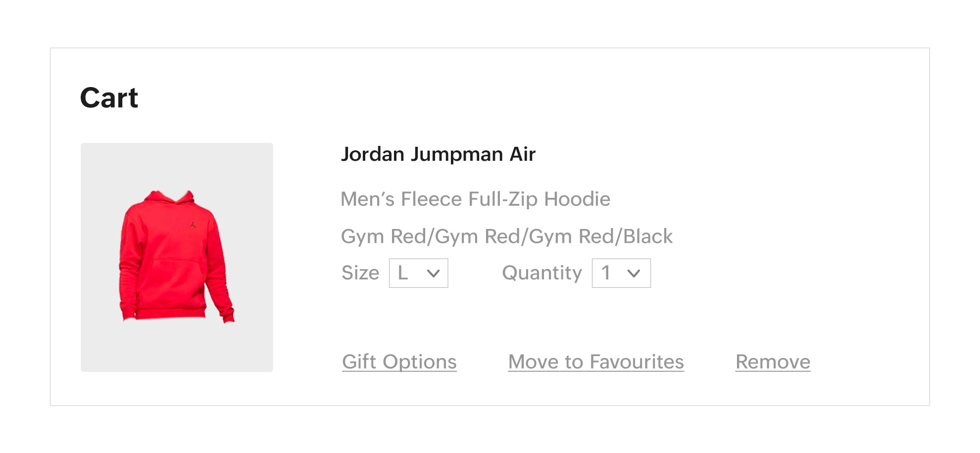Viewport: 980px width, 453px height.
Task: Click the Men's Fleece Full-Zip Hoodie description
Action: tap(476, 199)
